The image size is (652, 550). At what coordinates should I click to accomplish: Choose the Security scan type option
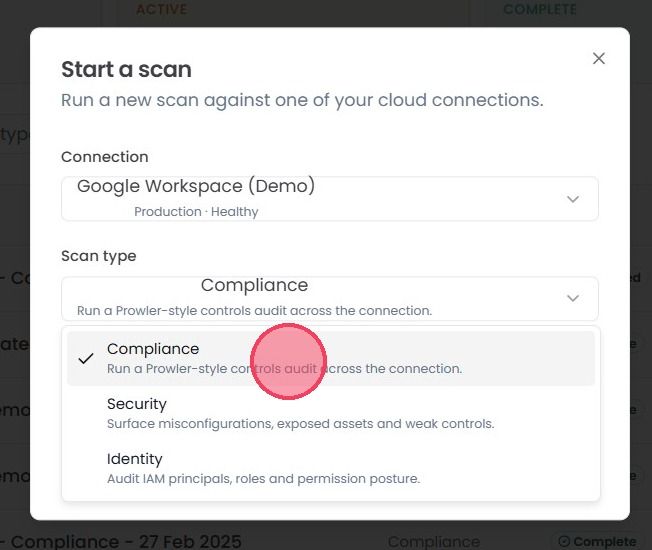coord(331,413)
